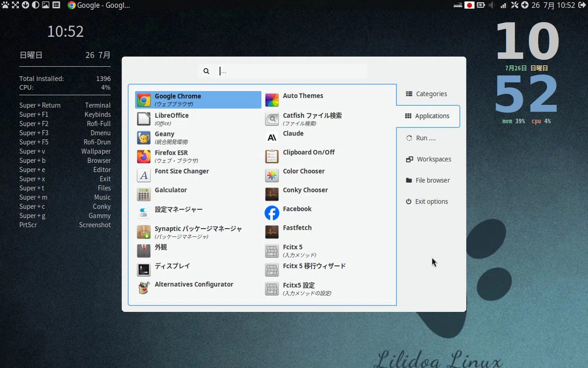
Task: Launch Catfish ファイル検索 icon
Action: (272, 119)
